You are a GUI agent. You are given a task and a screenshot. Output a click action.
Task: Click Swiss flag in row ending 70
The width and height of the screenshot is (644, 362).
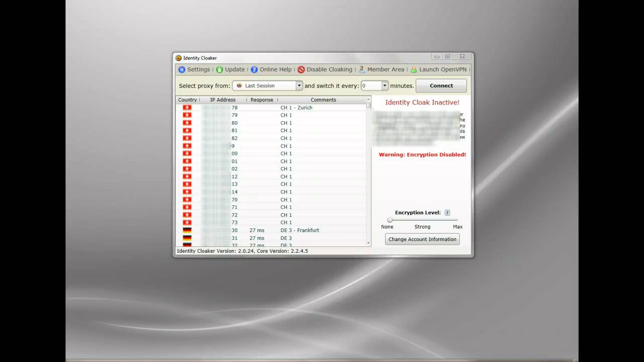[187, 200]
